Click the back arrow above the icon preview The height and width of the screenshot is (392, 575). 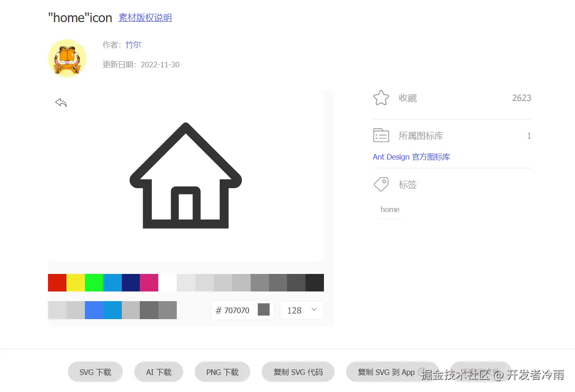click(60, 102)
